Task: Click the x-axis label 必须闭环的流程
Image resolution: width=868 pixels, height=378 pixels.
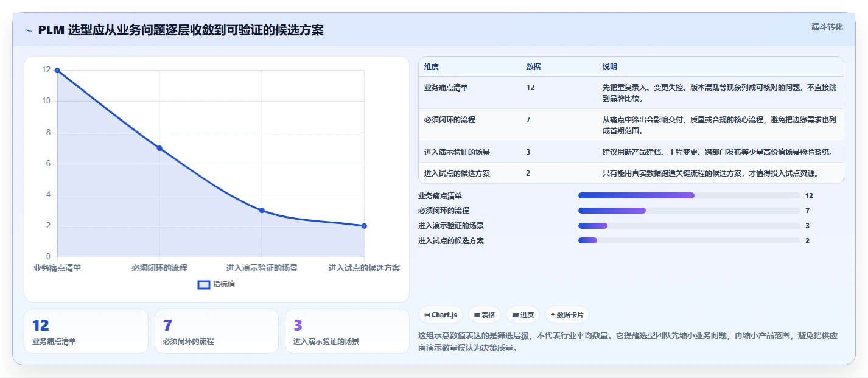Action: (159, 268)
